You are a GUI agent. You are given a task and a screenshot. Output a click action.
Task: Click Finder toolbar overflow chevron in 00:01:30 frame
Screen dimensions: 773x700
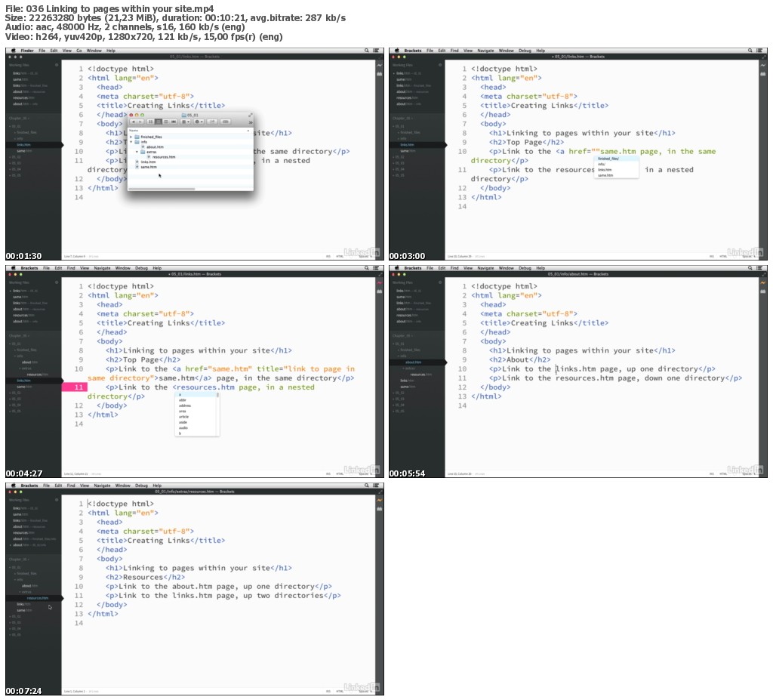coord(251,123)
